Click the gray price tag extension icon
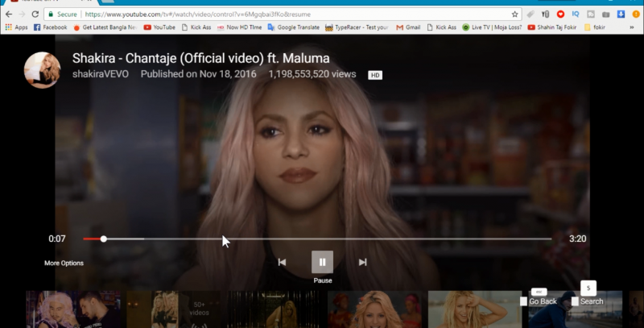The width and height of the screenshot is (644, 328). [530, 15]
